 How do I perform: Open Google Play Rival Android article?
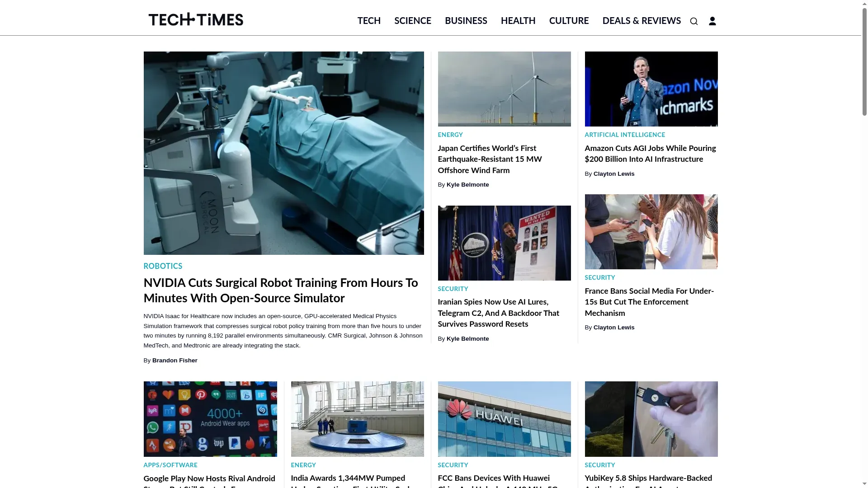click(x=209, y=480)
